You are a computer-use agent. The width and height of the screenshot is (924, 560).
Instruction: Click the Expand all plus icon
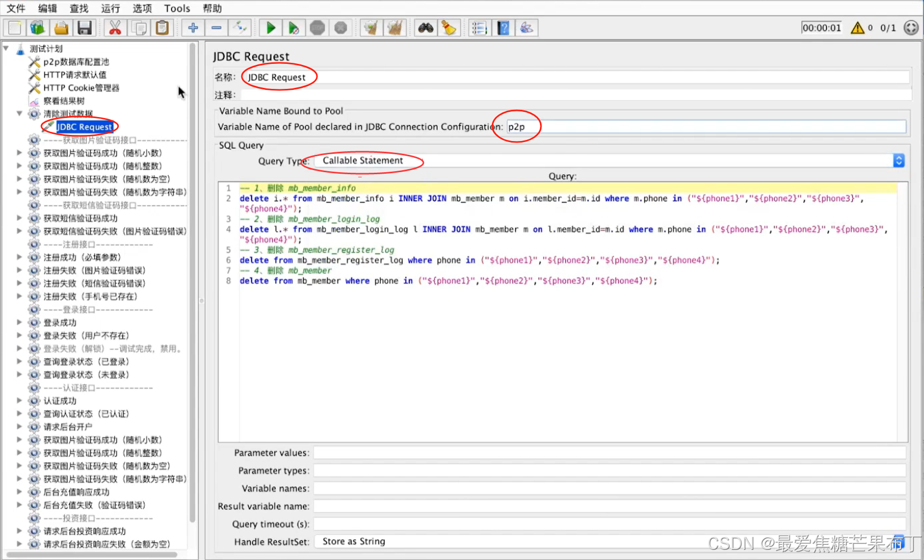point(193,28)
